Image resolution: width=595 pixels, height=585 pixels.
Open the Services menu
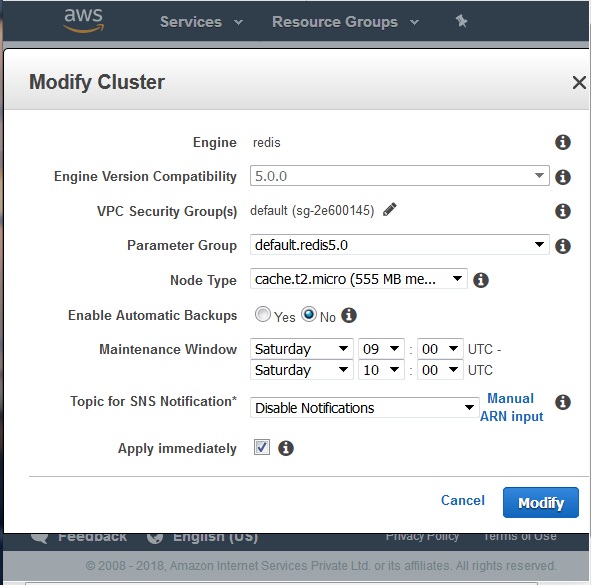(x=201, y=22)
